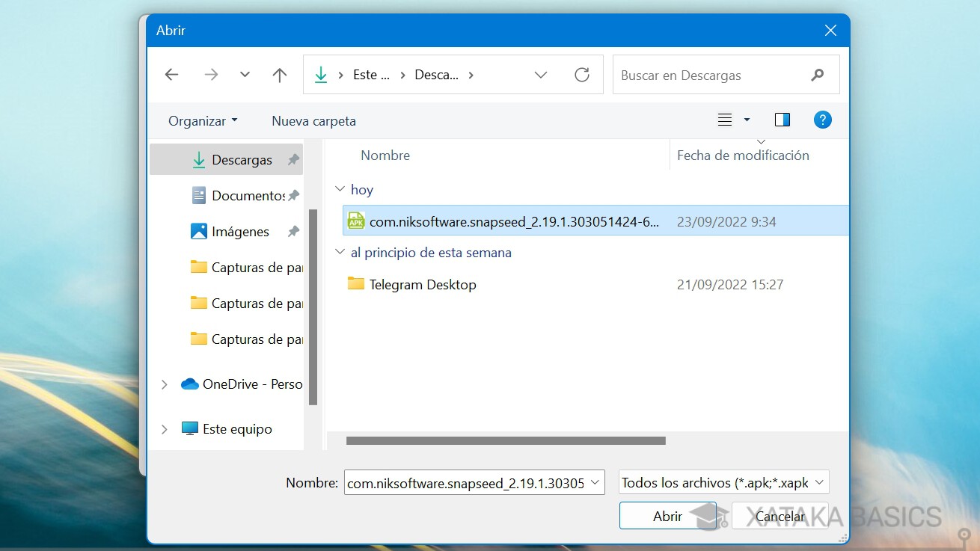Click the Desca... breadcrumb segment

coord(438,74)
